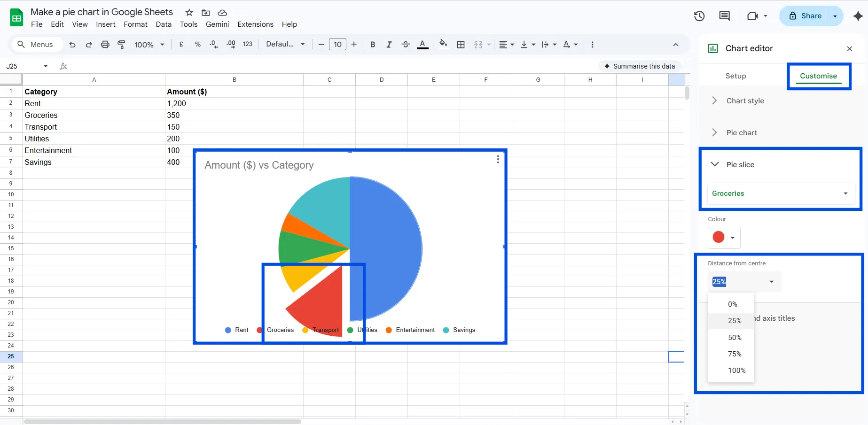The height and width of the screenshot is (425, 868).
Task: Open the Extensions menu
Action: (x=255, y=24)
